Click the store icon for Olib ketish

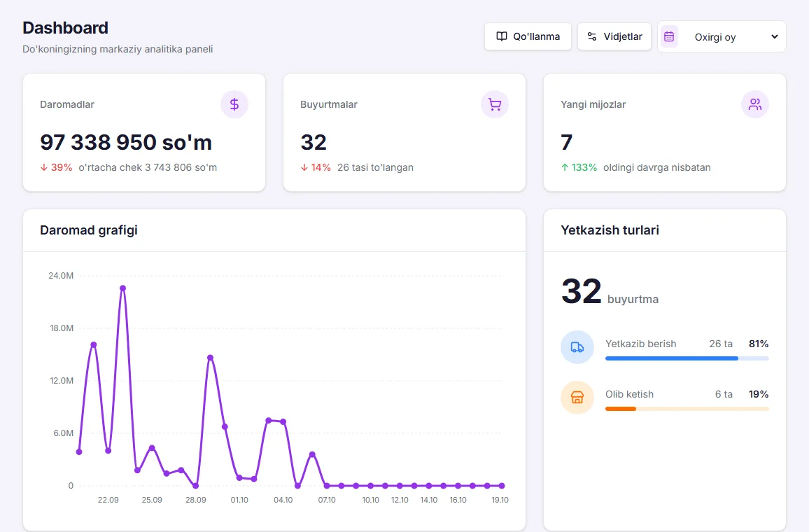tap(577, 398)
